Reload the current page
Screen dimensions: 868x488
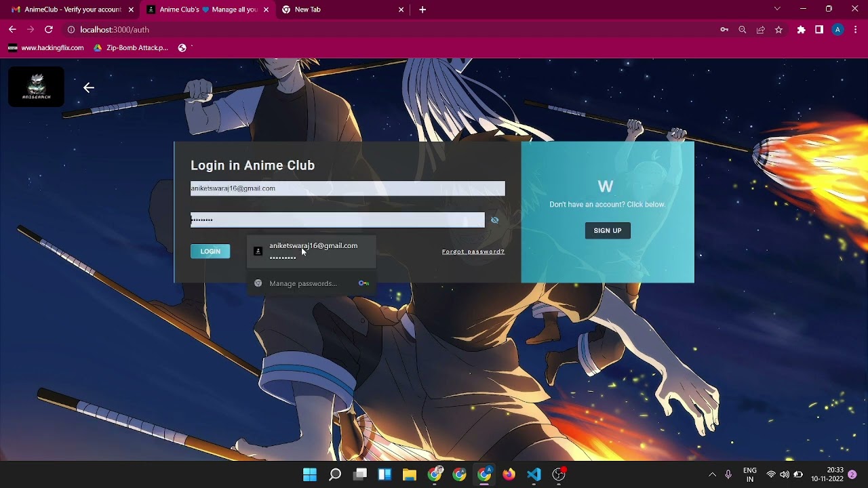coord(49,30)
